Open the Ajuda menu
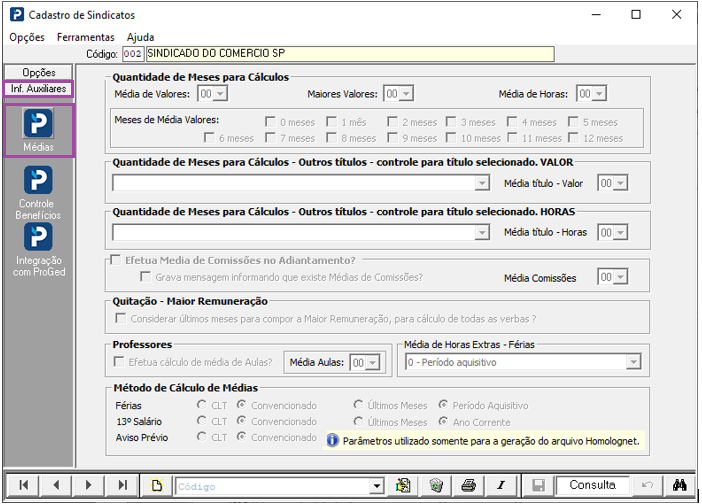This screenshot has height=504, width=702. coord(140,37)
